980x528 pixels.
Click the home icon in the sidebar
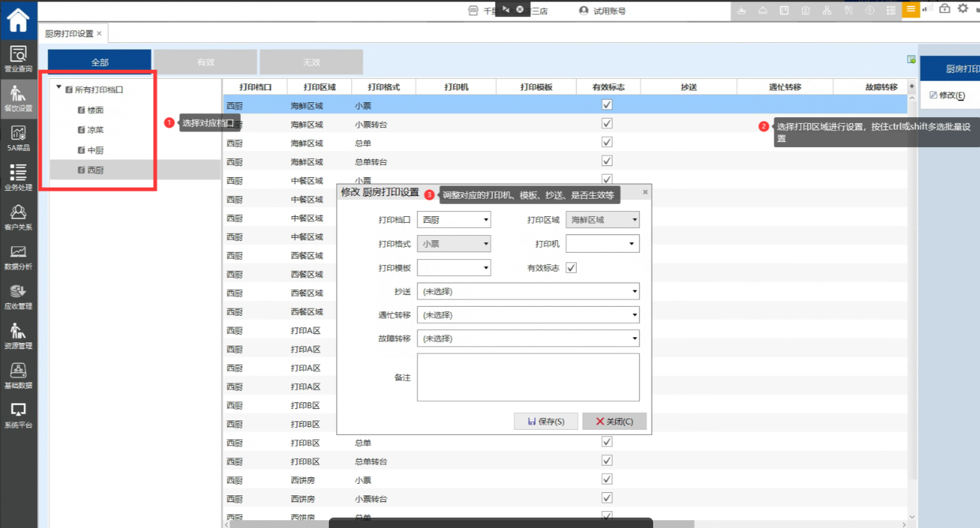[18, 20]
